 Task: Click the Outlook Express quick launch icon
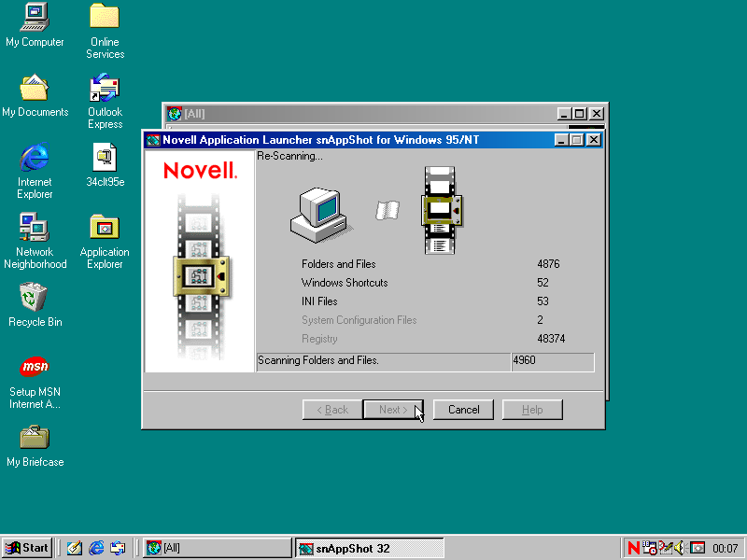(118, 548)
